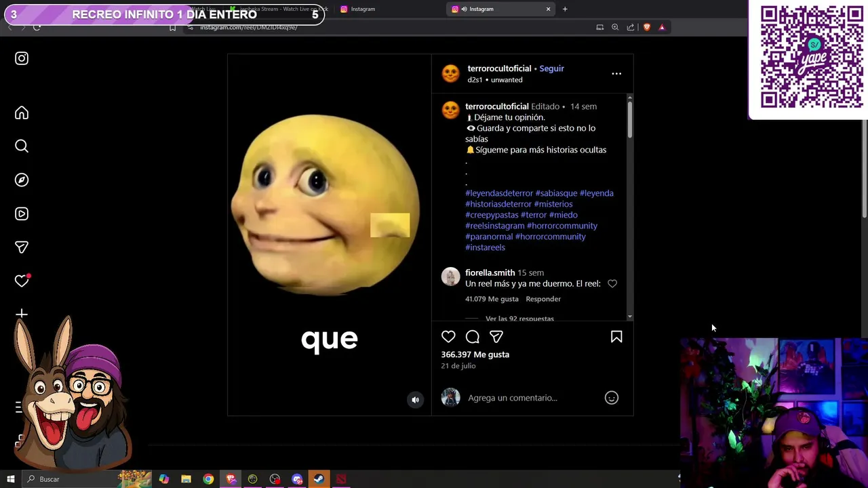Open the 21 de julio post date

click(458, 366)
